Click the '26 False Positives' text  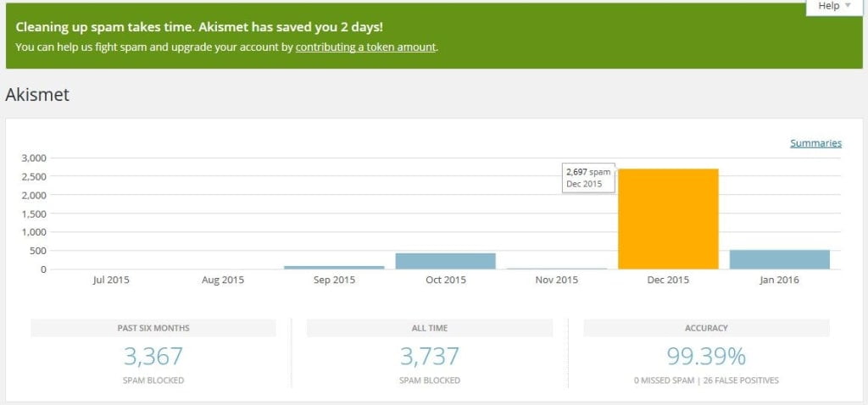click(740, 380)
